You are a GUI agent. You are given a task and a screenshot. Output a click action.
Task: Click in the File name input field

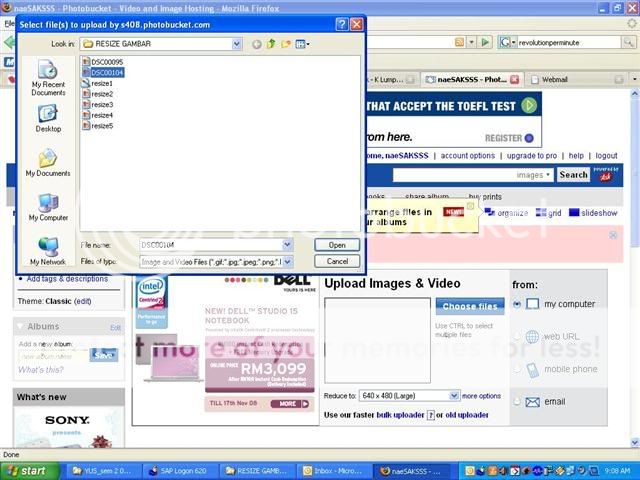pos(211,245)
